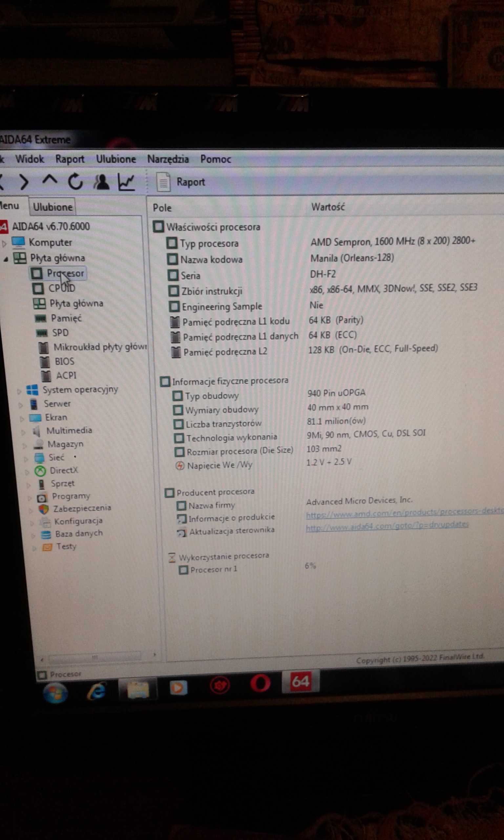Open the Raport menu
The height and width of the screenshot is (840, 504).
[70, 159]
